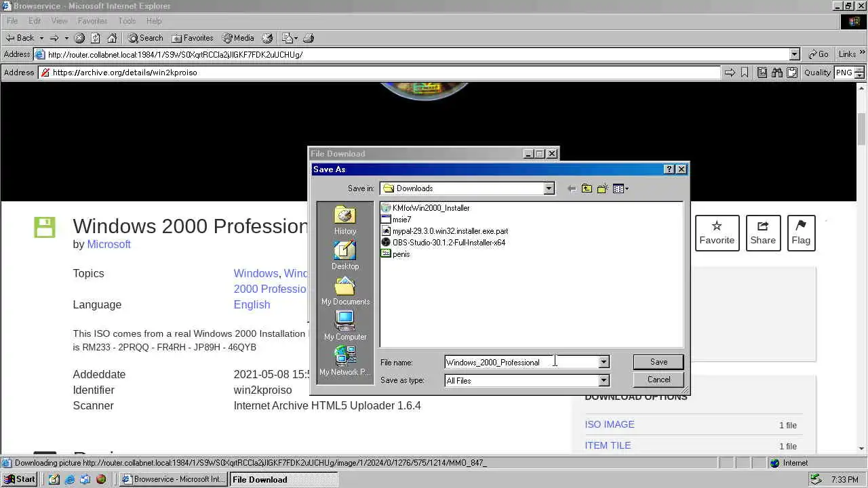Select the msie7 file

tap(397, 220)
